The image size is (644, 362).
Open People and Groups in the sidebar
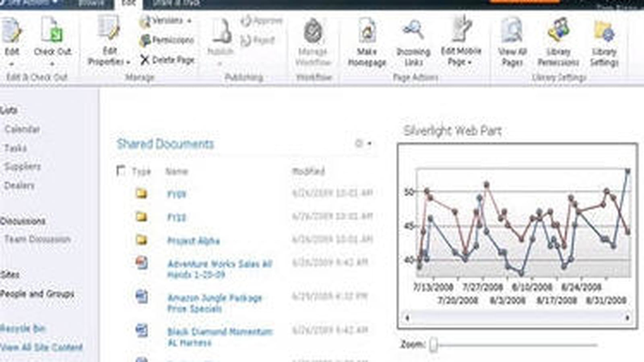37,294
